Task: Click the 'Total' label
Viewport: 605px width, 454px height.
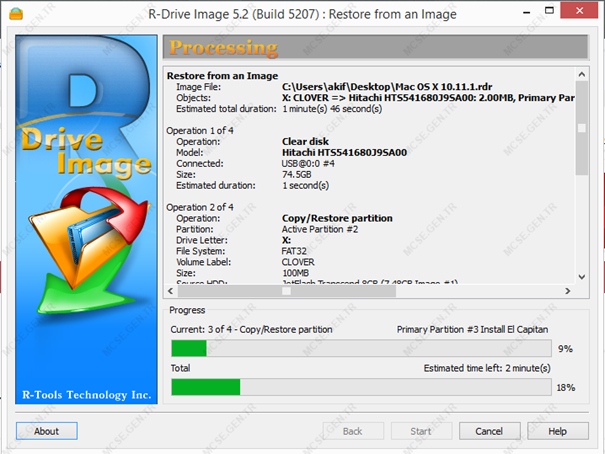Action: tap(180, 368)
